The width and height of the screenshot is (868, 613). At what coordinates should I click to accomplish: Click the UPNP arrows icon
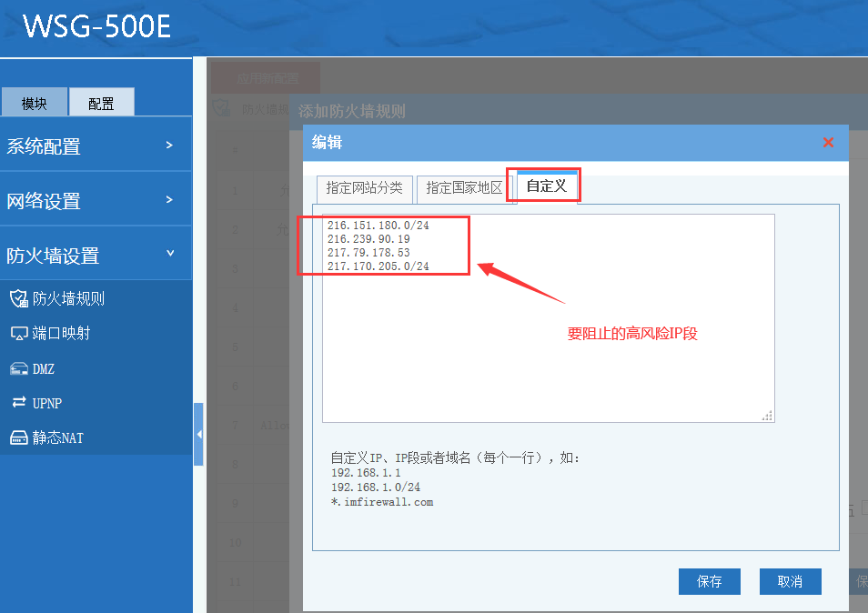(x=18, y=403)
